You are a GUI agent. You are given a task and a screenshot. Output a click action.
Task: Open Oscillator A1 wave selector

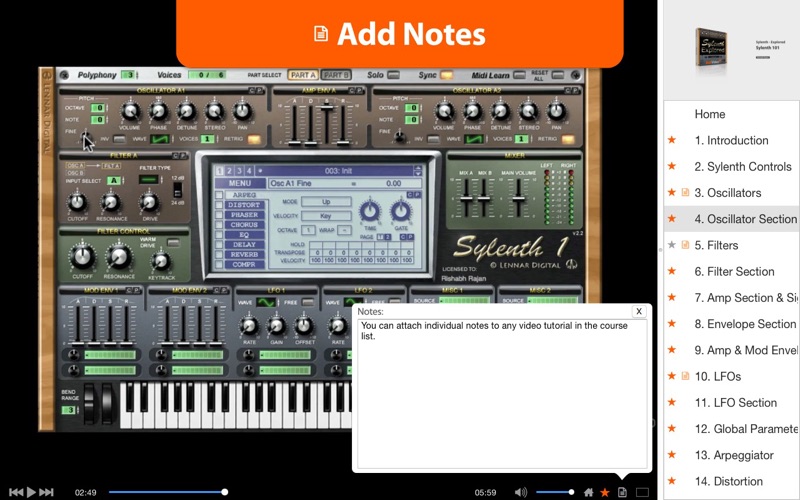[x=160, y=139]
